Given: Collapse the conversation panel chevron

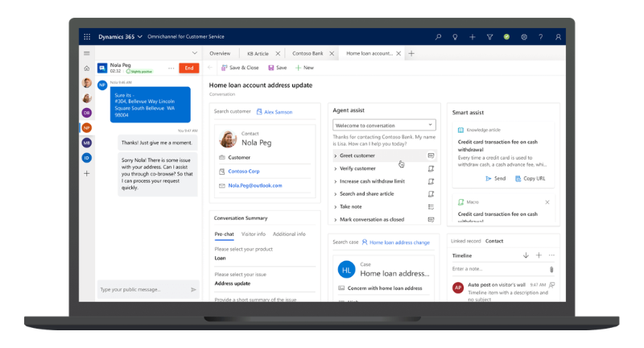Looking at the screenshot, I should (x=195, y=53).
